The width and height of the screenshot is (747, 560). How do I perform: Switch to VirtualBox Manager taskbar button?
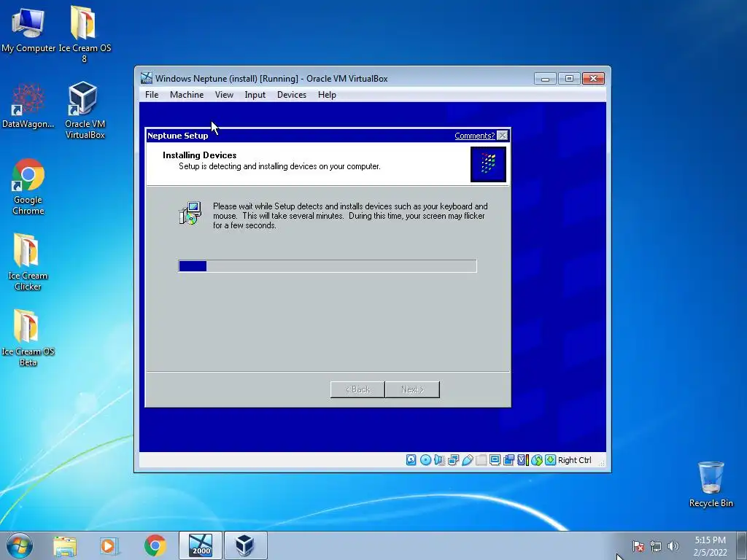tap(245, 545)
